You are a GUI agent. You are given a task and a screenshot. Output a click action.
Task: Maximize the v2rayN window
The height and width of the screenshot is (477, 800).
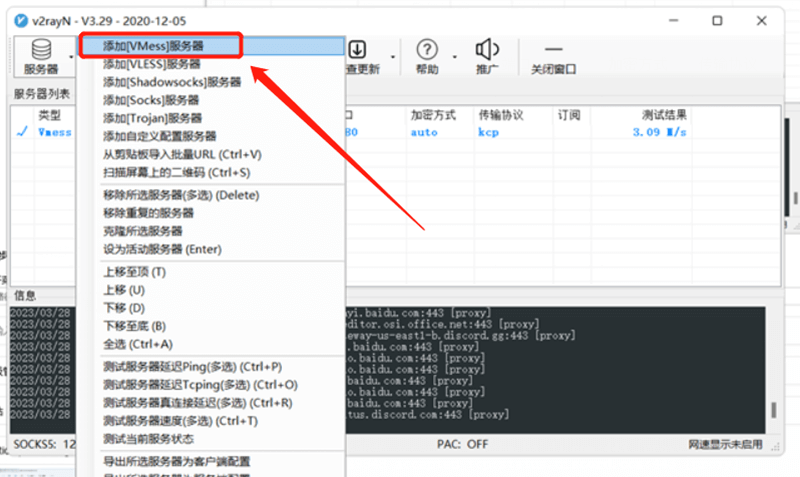(x=717, y=20)
